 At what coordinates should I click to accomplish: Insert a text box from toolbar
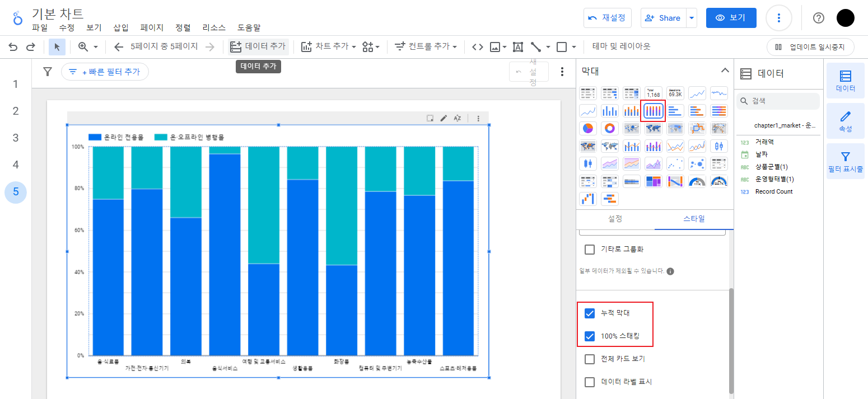[x=517, y=47]
